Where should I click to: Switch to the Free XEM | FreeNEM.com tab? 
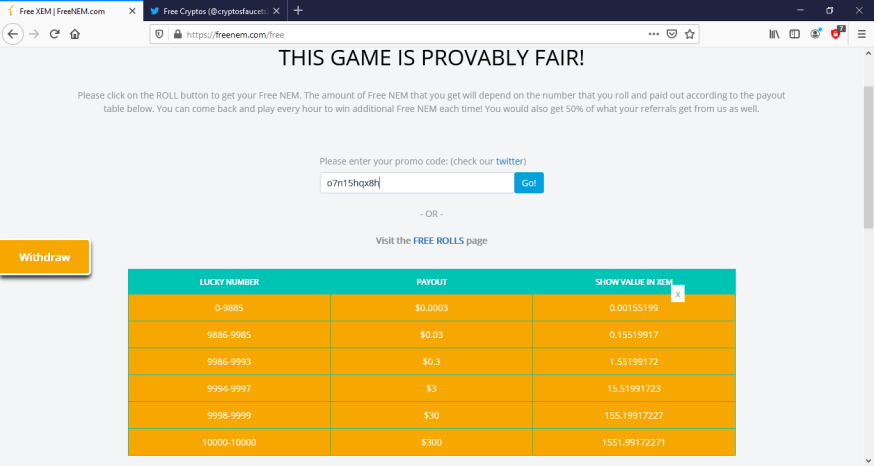pyautogui.click(x=71, y=11)
